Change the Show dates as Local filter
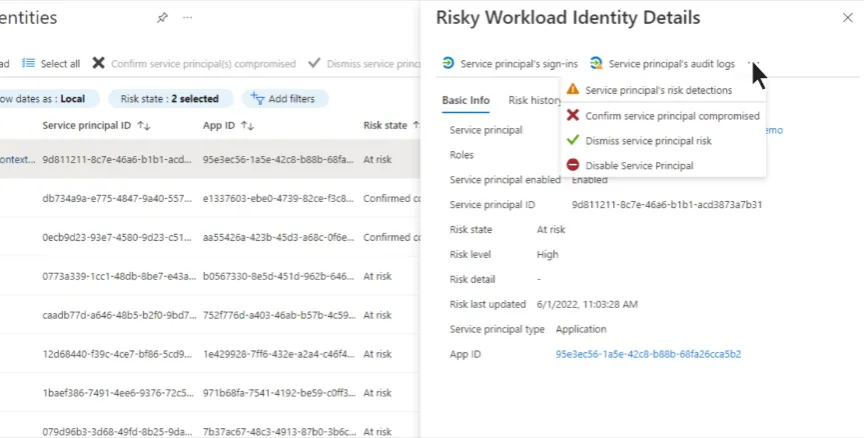This screenshot has height=438, width=864. point(48,99)
